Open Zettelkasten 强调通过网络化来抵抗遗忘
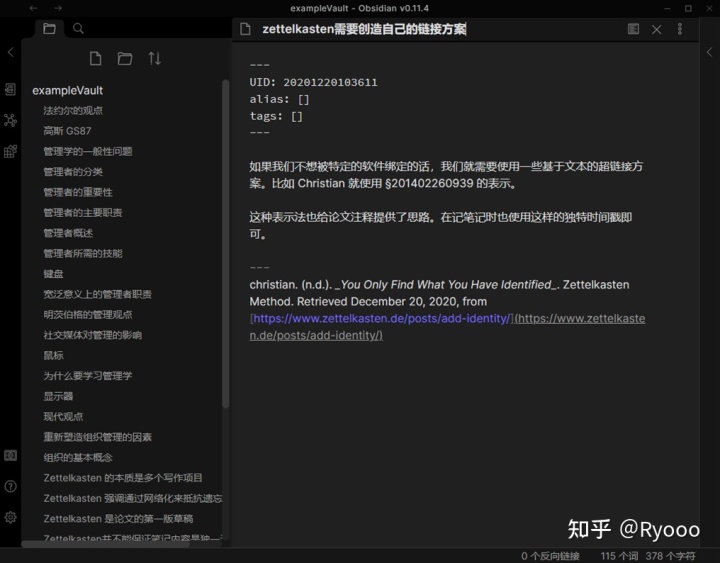Screen dimensions: 720x563 (132, 498)
